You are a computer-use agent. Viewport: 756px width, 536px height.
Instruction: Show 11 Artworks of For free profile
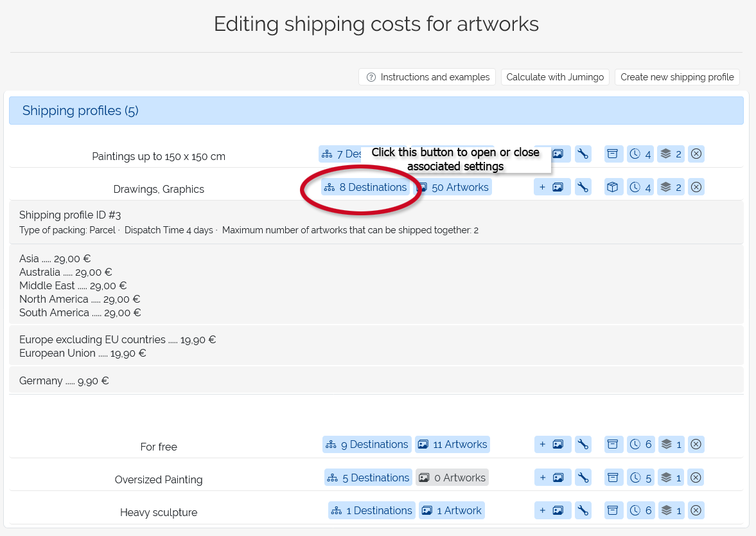coord(452,444)
